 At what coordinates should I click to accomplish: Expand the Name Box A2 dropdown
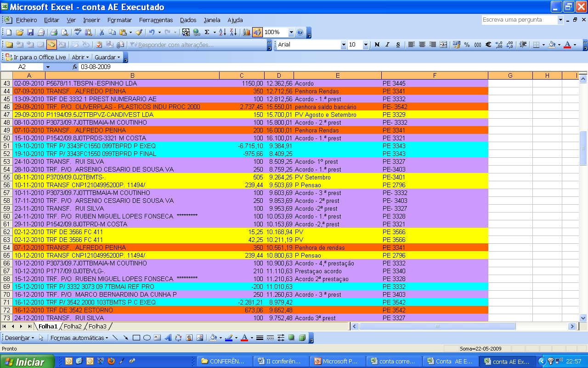click(48, 67)
